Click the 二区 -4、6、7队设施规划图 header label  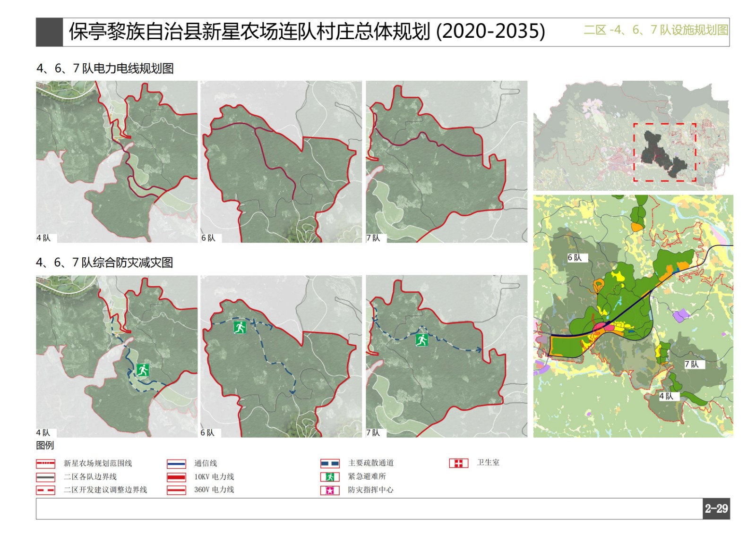click(656, 30)
